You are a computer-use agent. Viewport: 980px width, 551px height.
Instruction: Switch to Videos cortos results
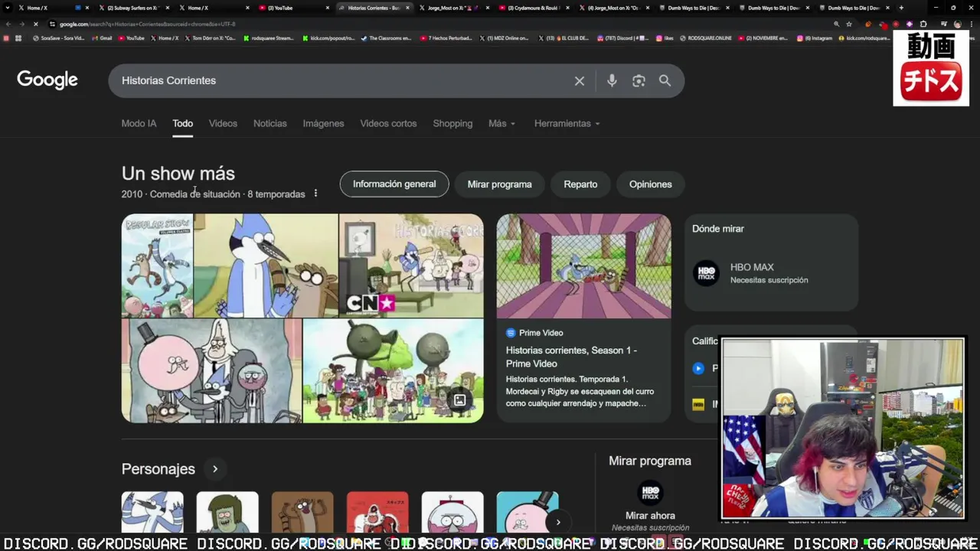[x=388, y=123]
